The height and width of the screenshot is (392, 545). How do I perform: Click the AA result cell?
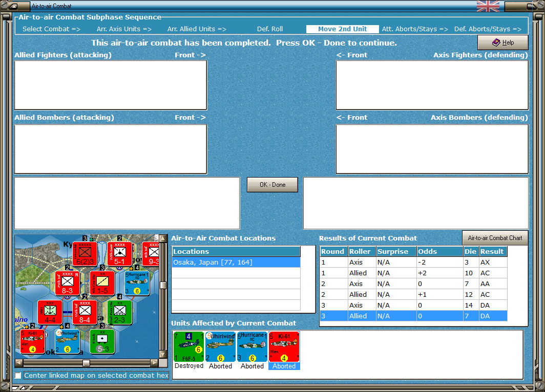click(493, 284)
